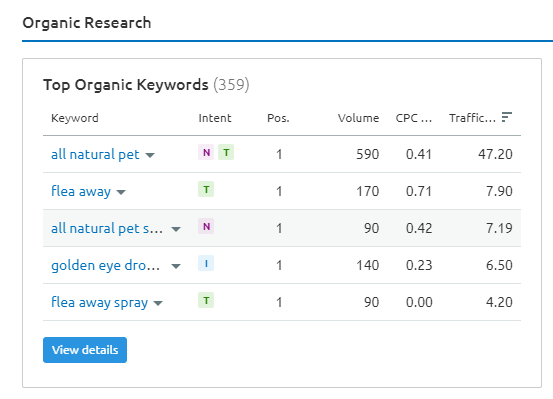Click the CPC column header
This screenshot has height=399, width=553.
(413, 118)
